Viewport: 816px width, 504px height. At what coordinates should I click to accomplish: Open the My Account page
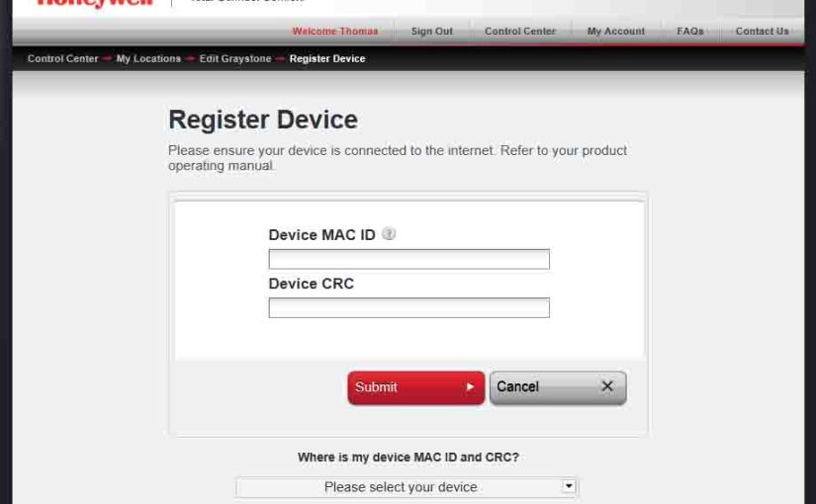click(x=615, y=32)
